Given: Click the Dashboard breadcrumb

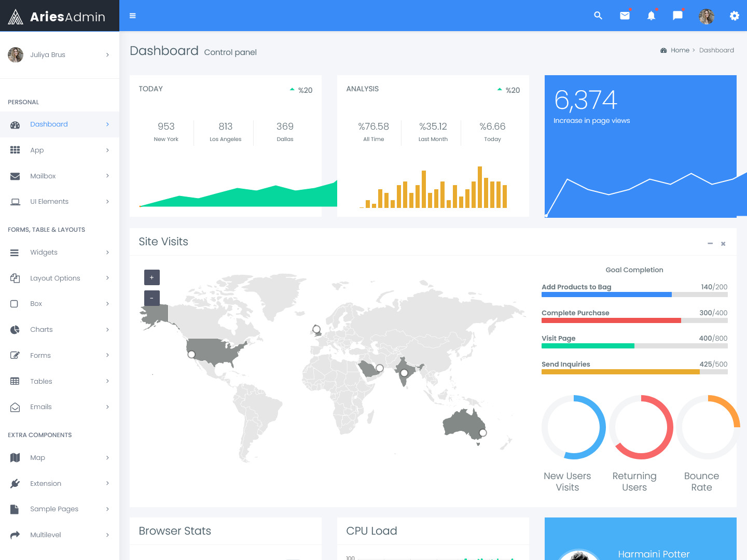Looking at the screenshot, I should point(716,50).
